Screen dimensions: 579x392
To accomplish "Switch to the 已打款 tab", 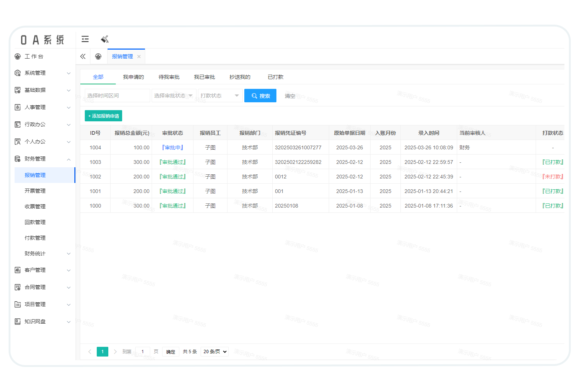I will click(x=275, y=77).
